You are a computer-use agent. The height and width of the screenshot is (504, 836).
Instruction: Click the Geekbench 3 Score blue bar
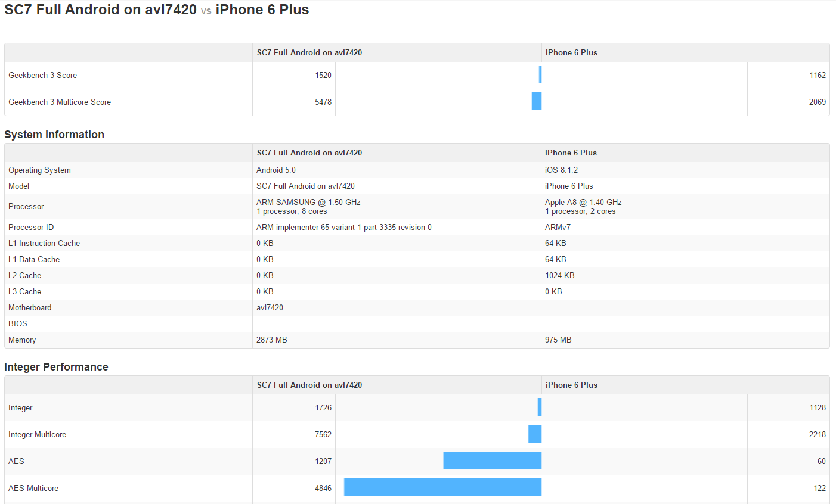(x=540, y=74)
